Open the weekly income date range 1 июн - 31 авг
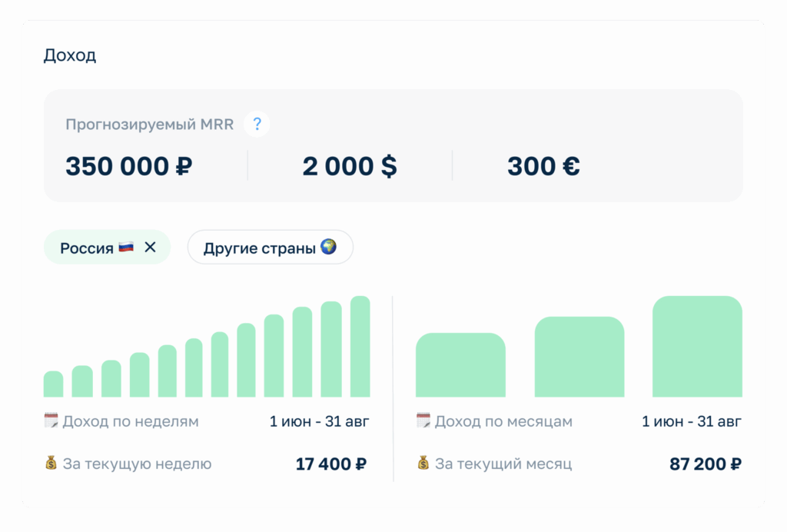 pyautogui.click(x=319, y=421)
